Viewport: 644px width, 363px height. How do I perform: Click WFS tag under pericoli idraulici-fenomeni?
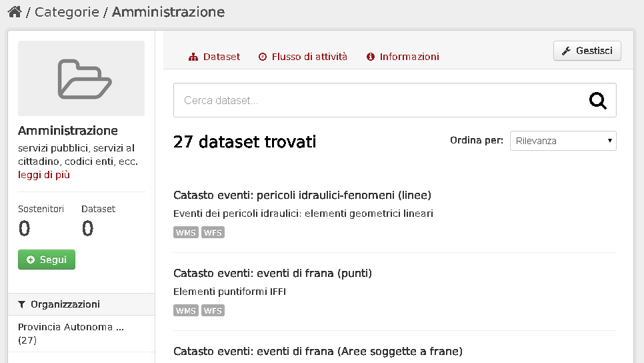pyautogui.click(x=213, y=232)
